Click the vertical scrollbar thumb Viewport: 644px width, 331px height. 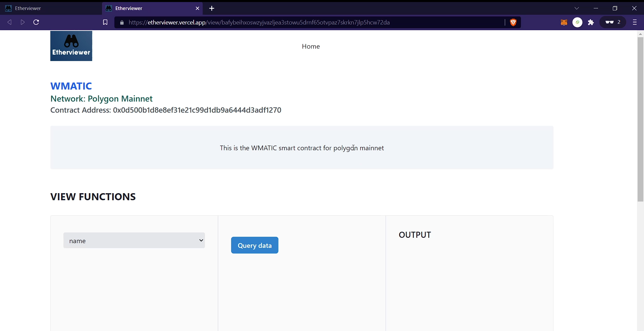coord(640,119)
